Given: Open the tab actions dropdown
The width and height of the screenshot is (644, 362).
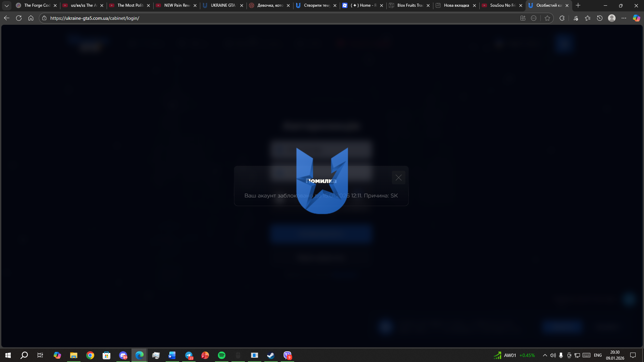Looking at the screenshot, I should tap(7, 5).
